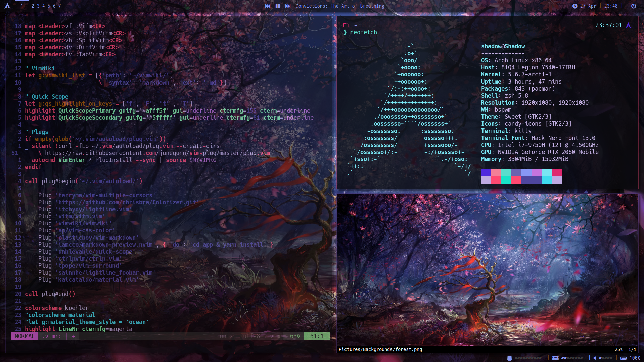Click the battery percentage 100%
The height and width of the screenshot is (362, 644).
pyautogui.click(x=635, y=358)
